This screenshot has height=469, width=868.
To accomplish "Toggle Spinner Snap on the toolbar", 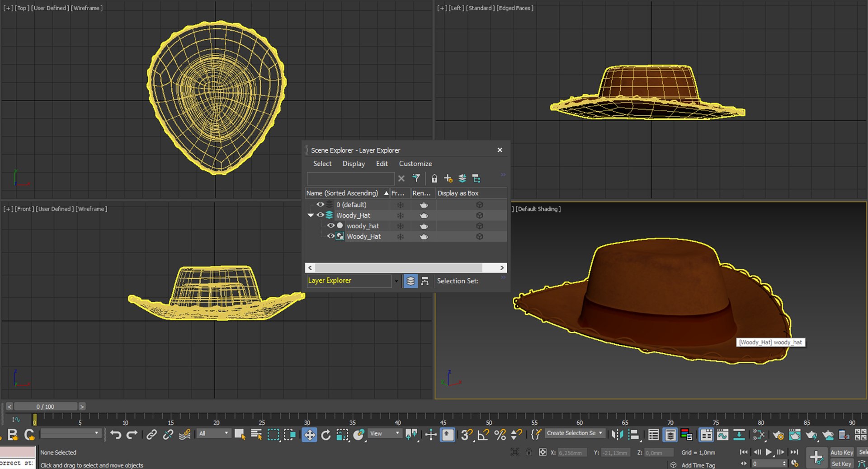I will point(516,435).
